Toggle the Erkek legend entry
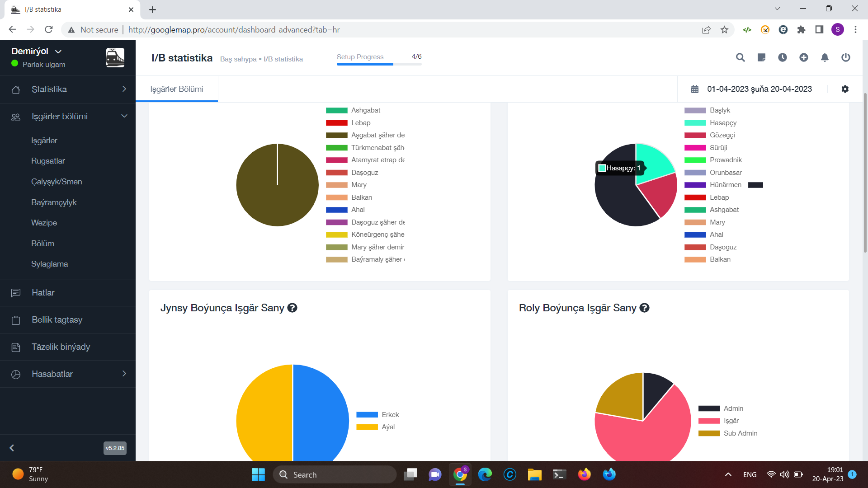This screenshot has width=868, height=488. pos(377,415)
